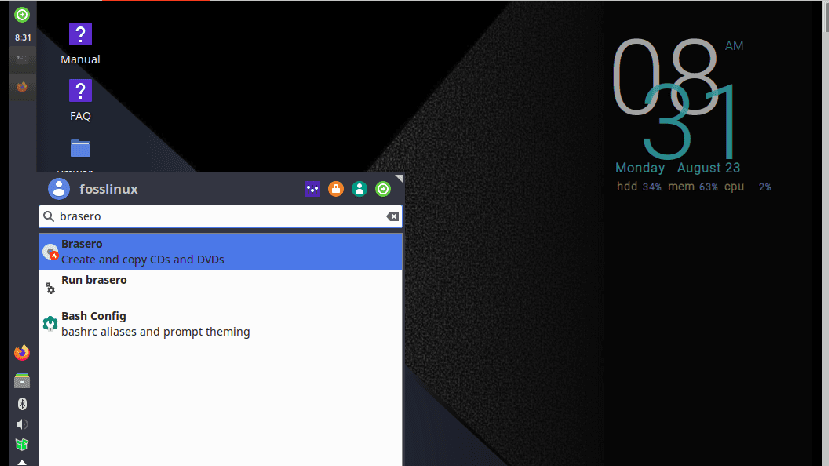Open the All Settings button in menu header
The width and height of the screenshot is (829, 466).
tap(312, 189)
